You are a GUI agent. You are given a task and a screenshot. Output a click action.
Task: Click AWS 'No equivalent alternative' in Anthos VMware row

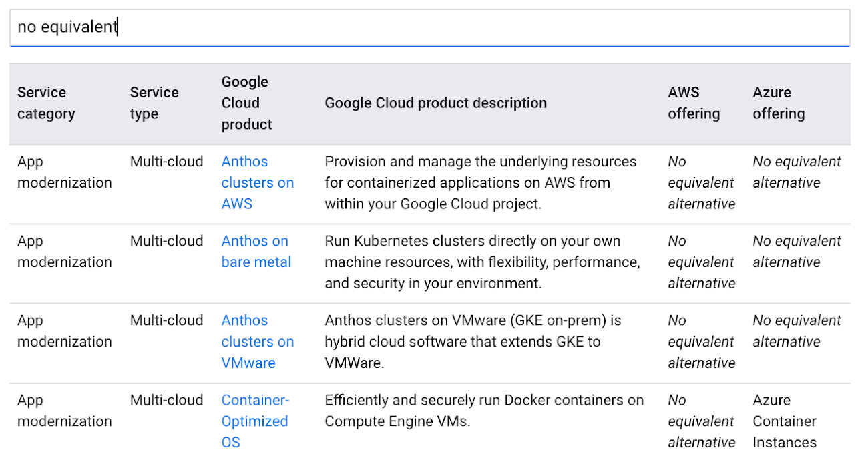[702, 342]
